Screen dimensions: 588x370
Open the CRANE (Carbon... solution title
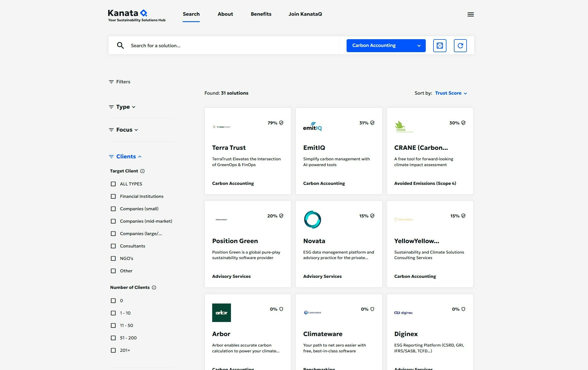coord(421,148)
